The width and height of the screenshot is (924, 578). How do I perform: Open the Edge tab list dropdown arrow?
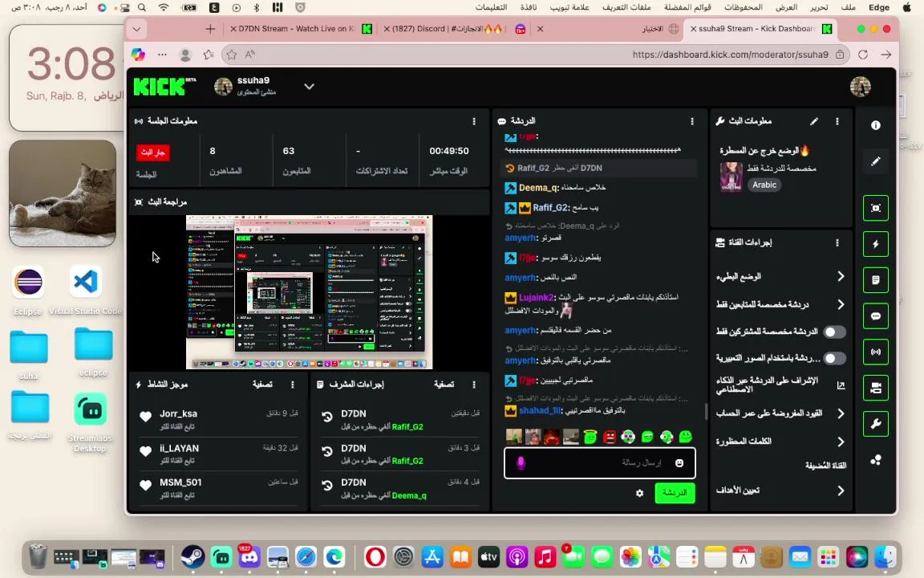click(x=136, y=28)
